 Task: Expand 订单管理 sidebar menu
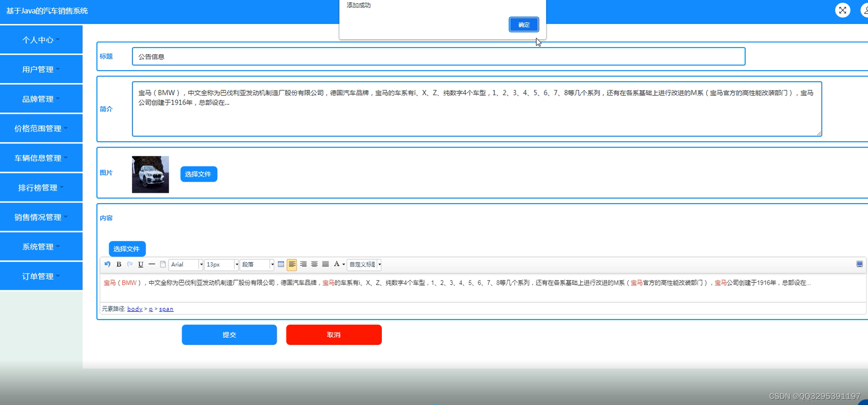pyautogui.click(x=41, y=276)
